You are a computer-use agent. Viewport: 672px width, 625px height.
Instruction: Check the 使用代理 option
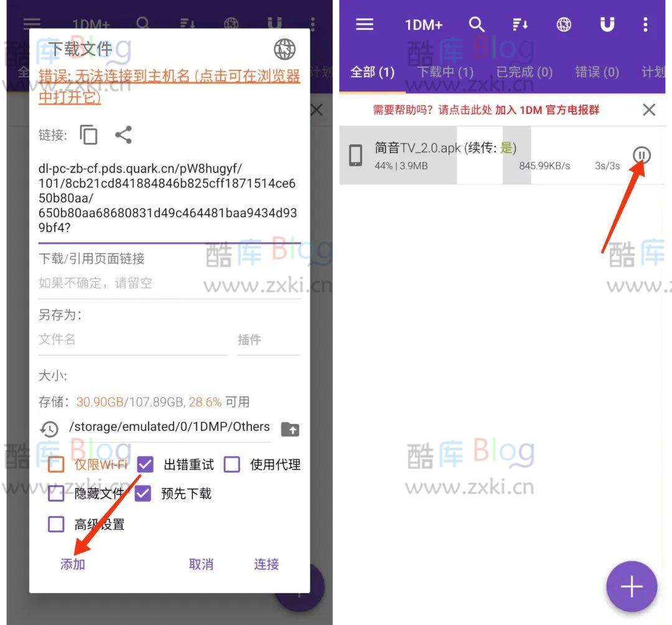(x=232, y=464)
